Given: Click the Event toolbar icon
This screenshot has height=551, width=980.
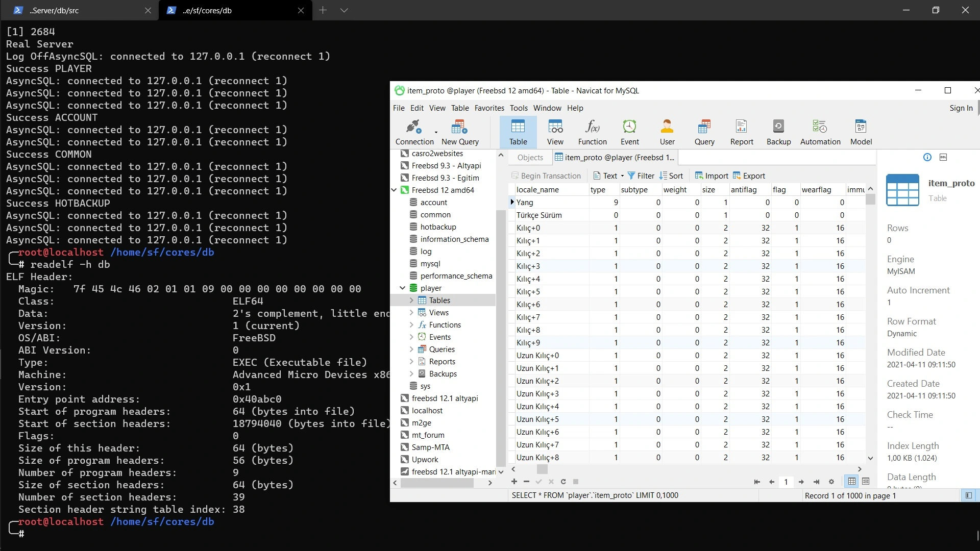Looking at the screenshot, I should click(x=629, y=132).
